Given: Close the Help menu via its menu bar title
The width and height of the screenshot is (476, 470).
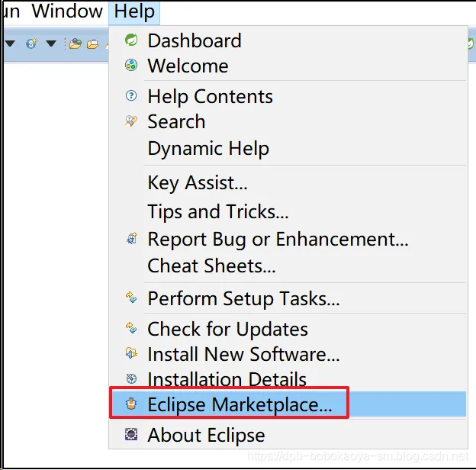Looking at the screenshot, I should click(x=134, y=11).
